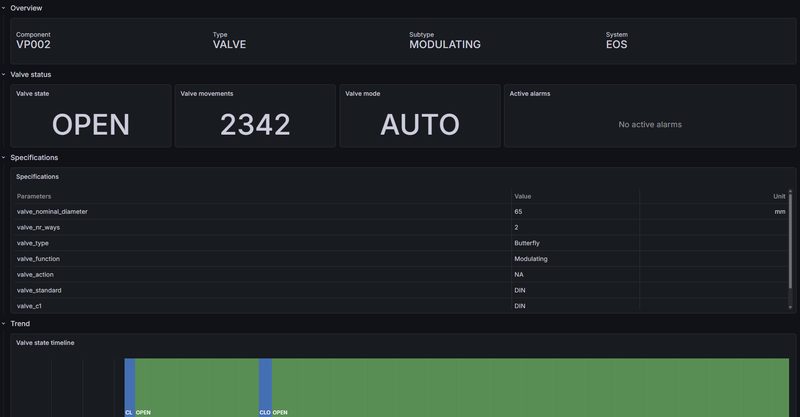This screenshot has width=800, height=417.
Task: Select the valve_nr_ways parameter cell
Action: click(262, 227)
